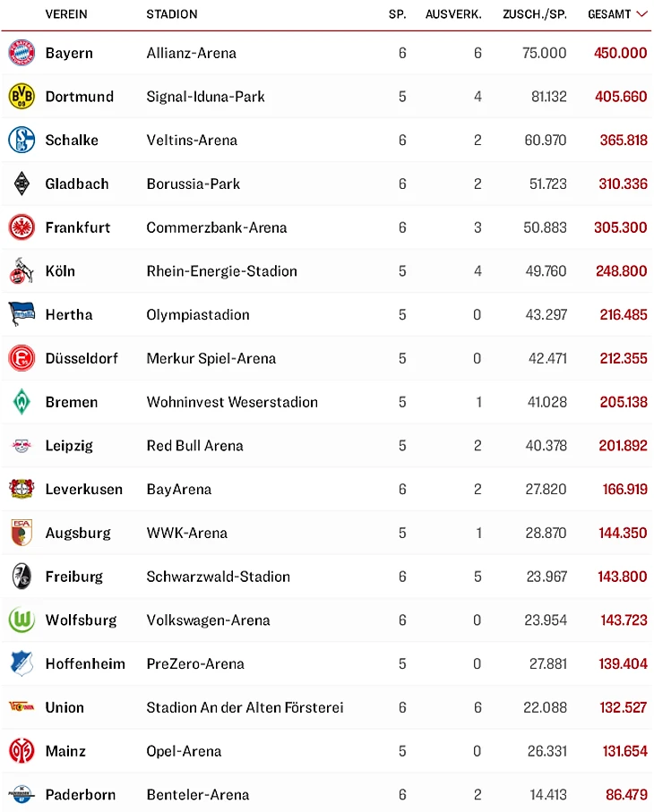Click the Union Berlin logo
654x812 pixels.
(x=22, y=707)
